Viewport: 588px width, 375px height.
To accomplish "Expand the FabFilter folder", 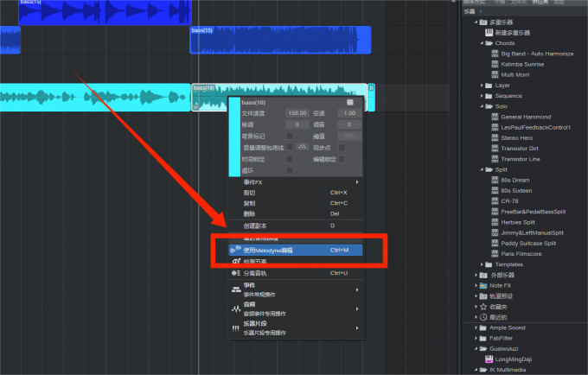I will [476, 339].
